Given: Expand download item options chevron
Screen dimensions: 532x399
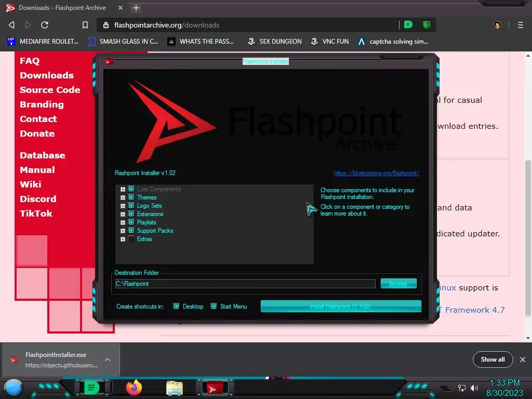Looking at the screenshot, I should (x=108, y=360).
